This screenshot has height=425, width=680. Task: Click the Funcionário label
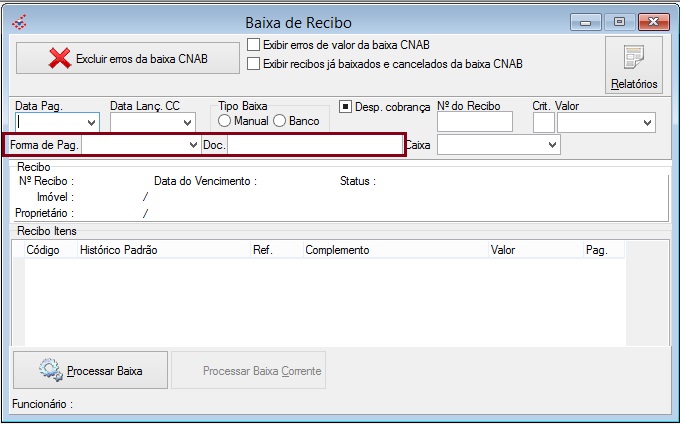(42, 404)
